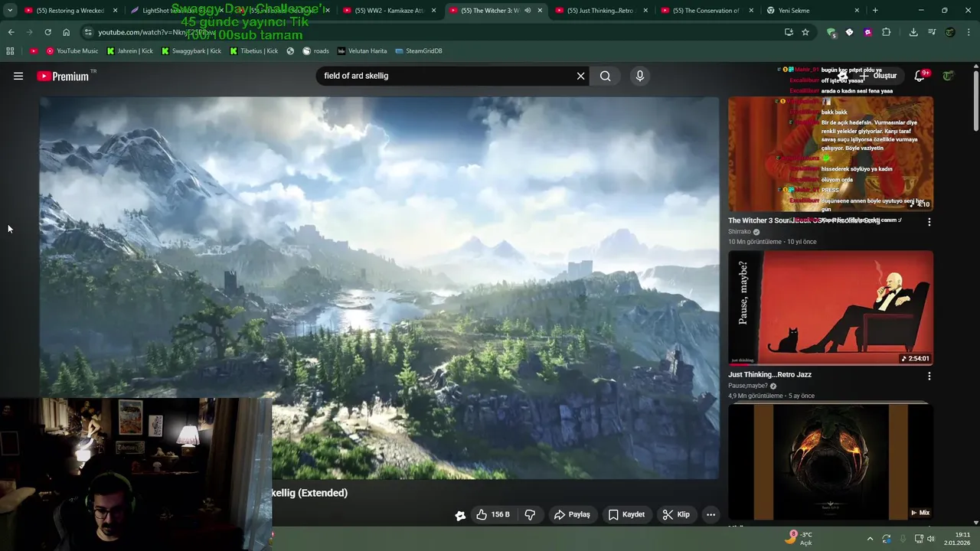Like the video with thumbs up
Viewport: 980px width, 551px height.
[492, 514]
